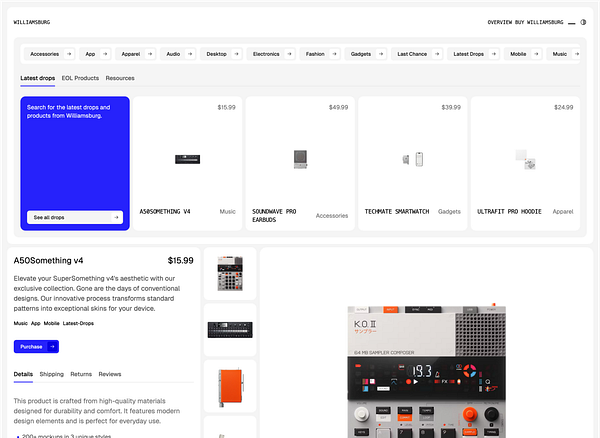
Task: Open the Reviews tab
Action: [110, 374]
